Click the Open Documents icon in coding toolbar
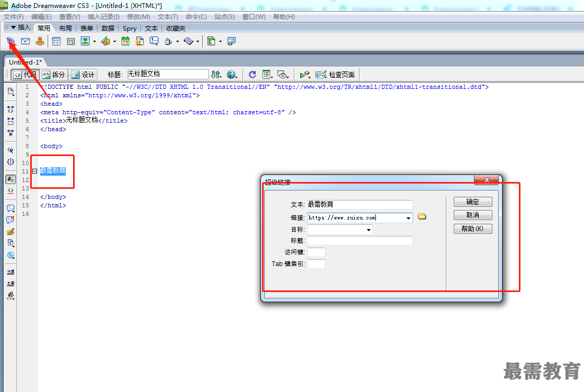Image resolution: width=584 pixels, height=392 pixels. click(11, 92)
